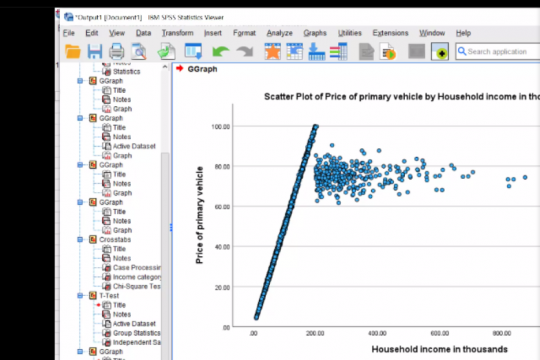This screenshot has height=360, width=540.
Task: Open the Utilities menu
Action: 350,33
